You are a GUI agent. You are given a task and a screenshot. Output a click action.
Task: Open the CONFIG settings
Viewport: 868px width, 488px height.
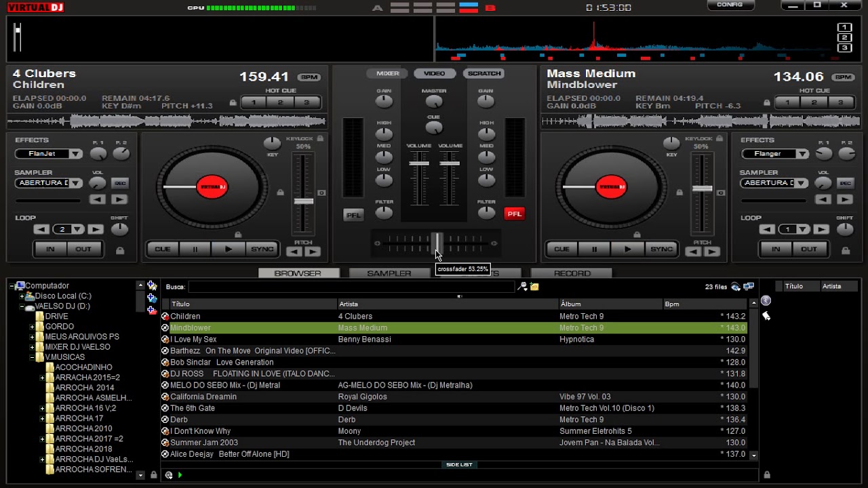pos(730,5)
